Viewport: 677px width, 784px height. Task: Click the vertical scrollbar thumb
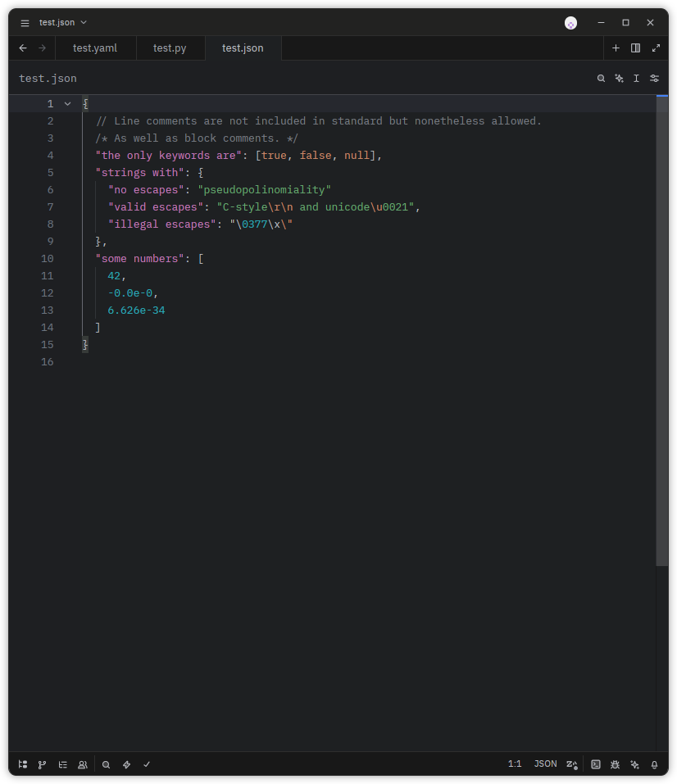click(x=662, y=330)
